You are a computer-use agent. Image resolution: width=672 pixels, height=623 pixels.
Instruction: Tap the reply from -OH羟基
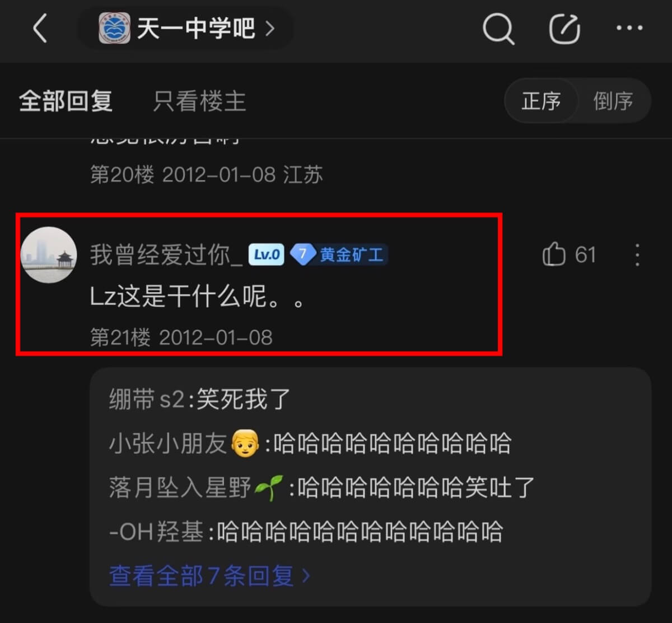pyautogui.click(x=306, y=531)
